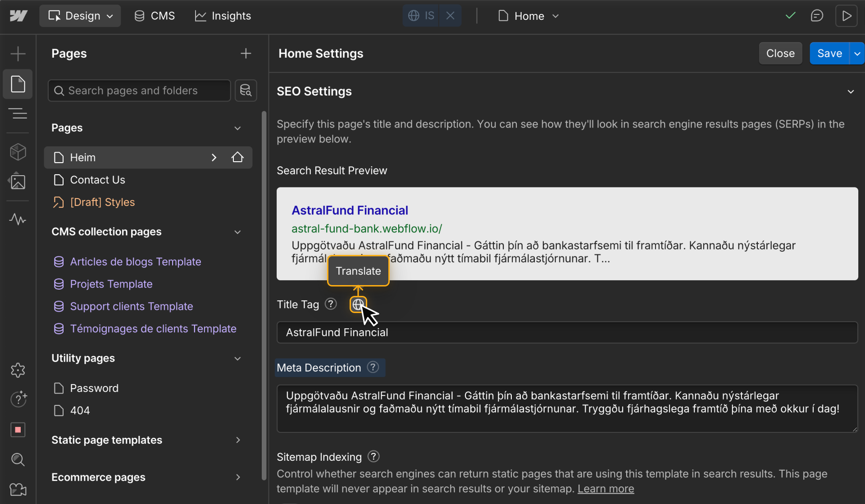This screenshot has width=865, height=504.
Task: Expand the Static page templates section
Action: tap(238, 440)
